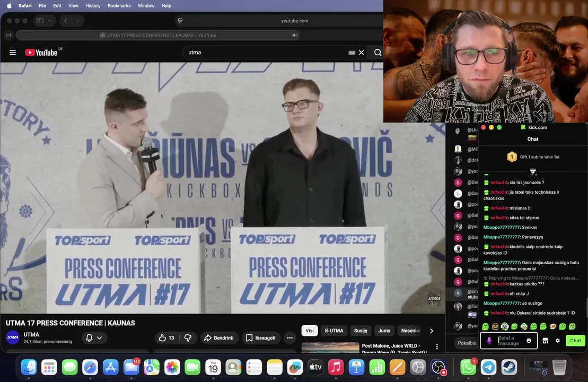Select the 'UTMA 17 PRESS CONFERENCE' Safari tab
588x382 pixels.
click(x=158, y=35)
